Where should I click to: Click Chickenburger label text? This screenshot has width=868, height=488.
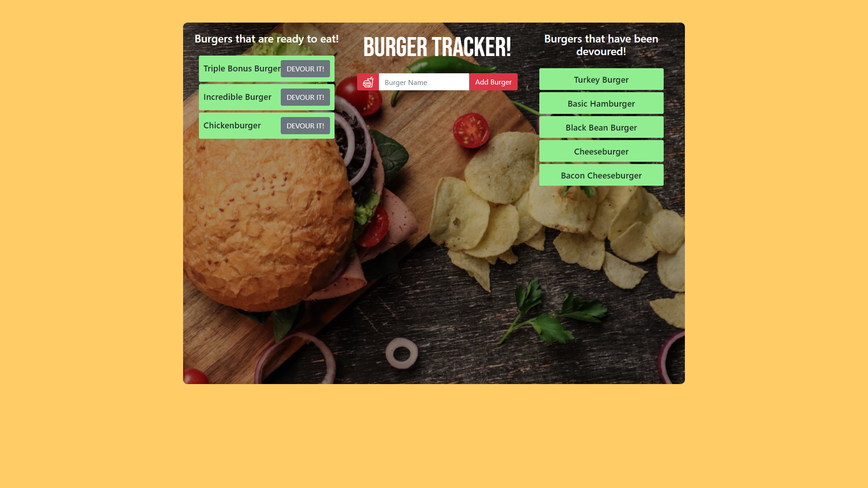tap(231, 125)
